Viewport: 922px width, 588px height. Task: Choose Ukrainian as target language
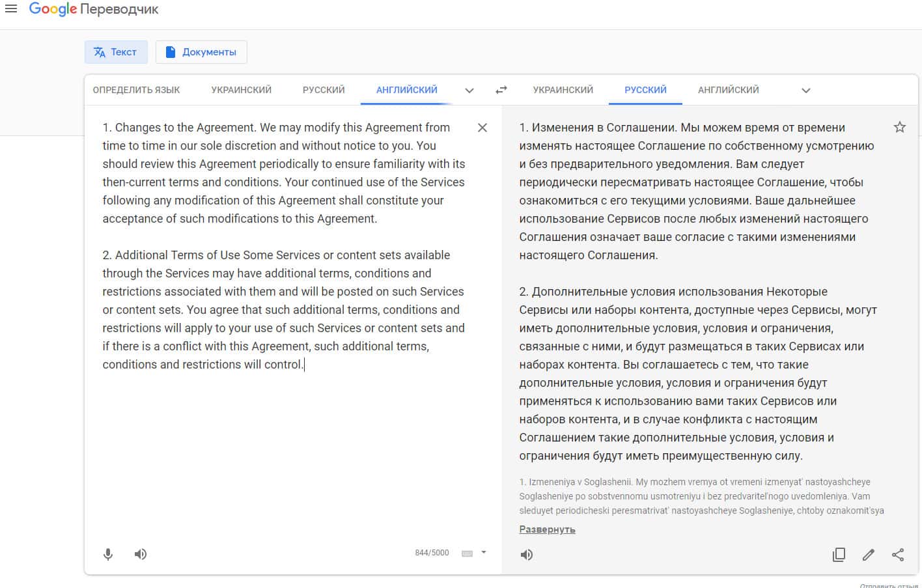pos(563,90)
